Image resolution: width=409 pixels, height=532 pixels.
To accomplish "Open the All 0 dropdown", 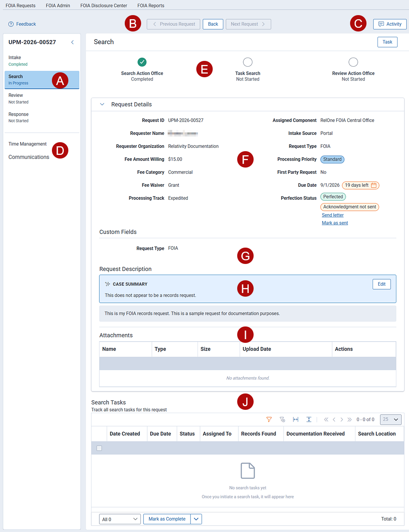I will [120, 519].
